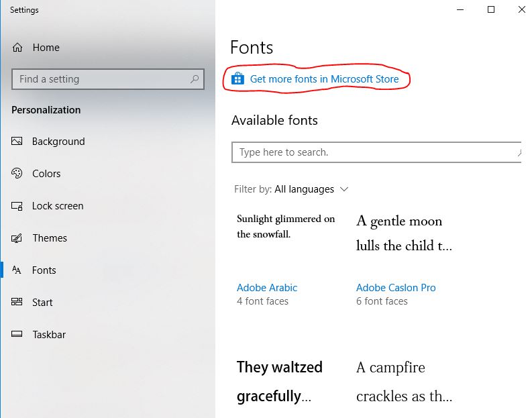Click the chevron beside All languages
This screenshot has width=532, height=418.
point(344,189)
